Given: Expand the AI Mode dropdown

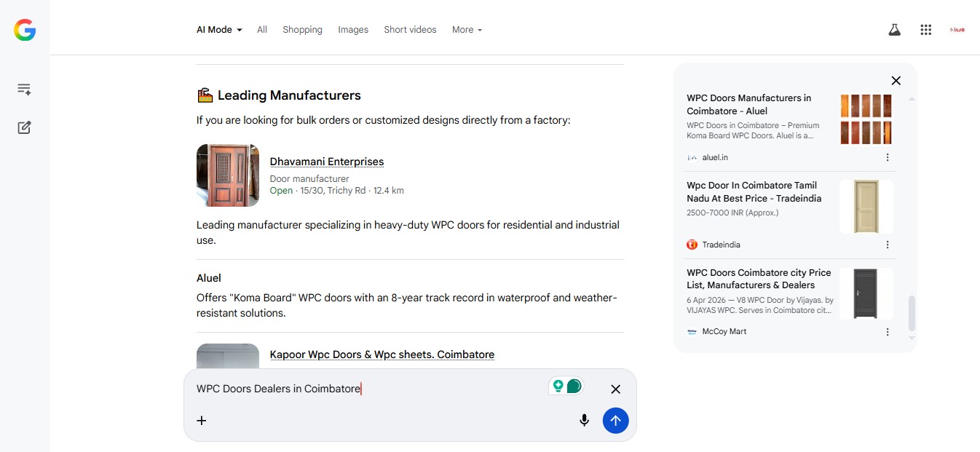Looking at the screenshot, I should 219,30.
